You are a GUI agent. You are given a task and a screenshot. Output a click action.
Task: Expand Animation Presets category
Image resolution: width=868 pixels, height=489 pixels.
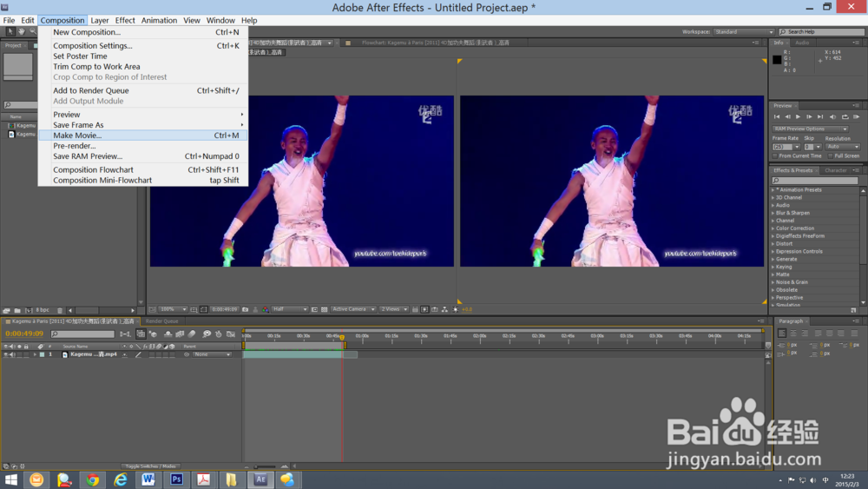point(773,190)
